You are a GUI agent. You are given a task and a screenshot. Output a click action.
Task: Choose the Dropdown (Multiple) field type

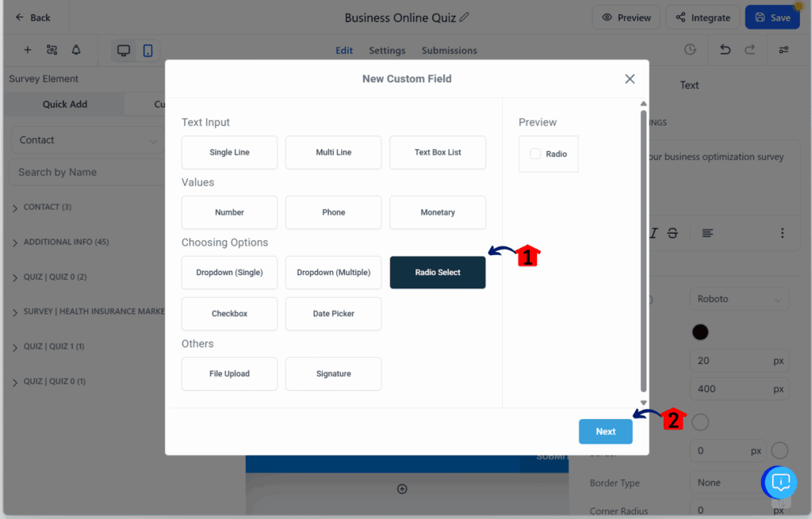(x=334, y=272)
